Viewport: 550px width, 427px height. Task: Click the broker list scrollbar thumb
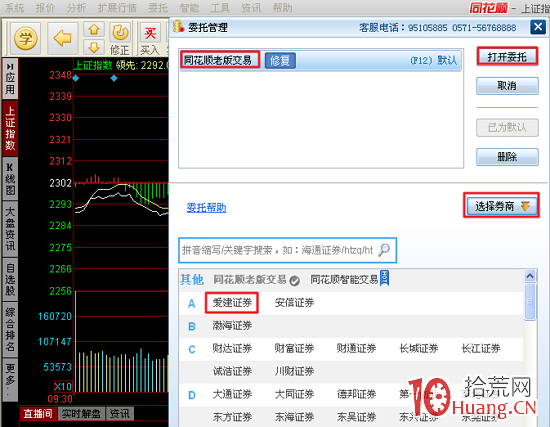[x=530, y=302]
